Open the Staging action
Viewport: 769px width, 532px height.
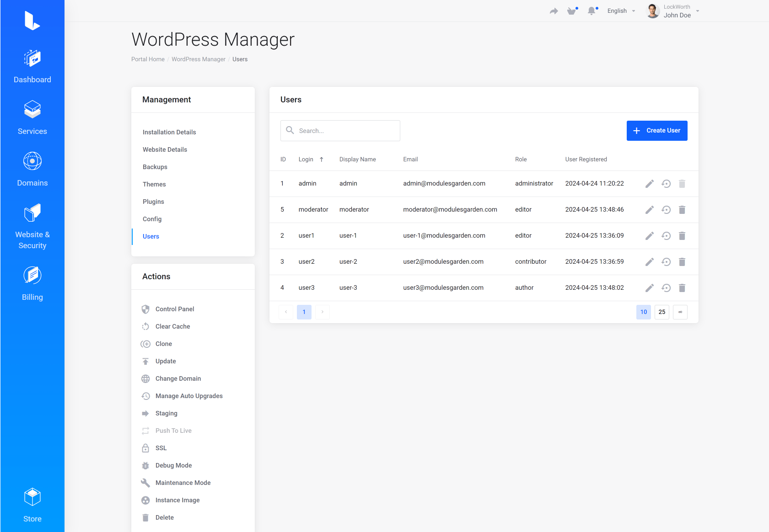(159, 414)
